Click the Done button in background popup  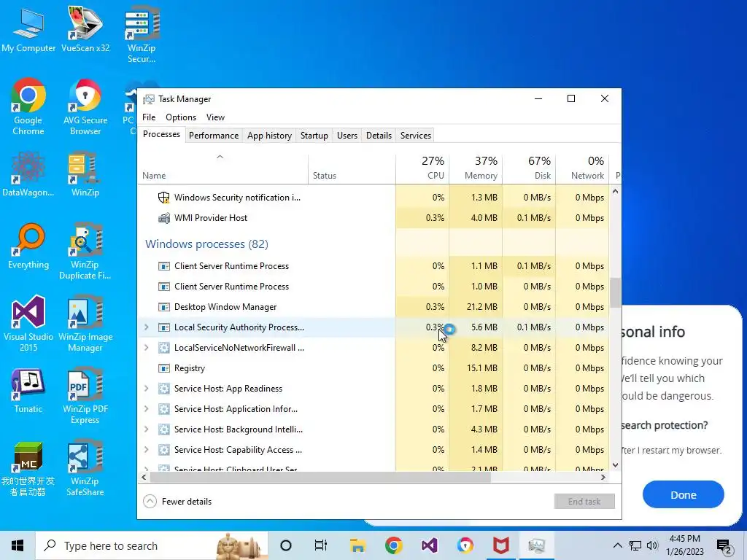[x=683, y=495]
